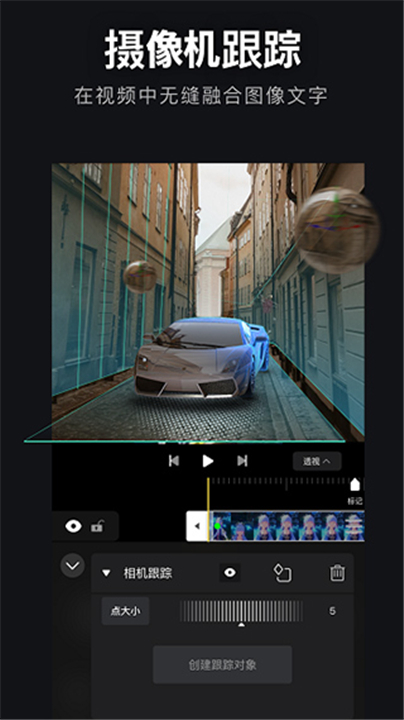
Task: Click the white clip trim handle arrow
Action: tap(197, 526)
